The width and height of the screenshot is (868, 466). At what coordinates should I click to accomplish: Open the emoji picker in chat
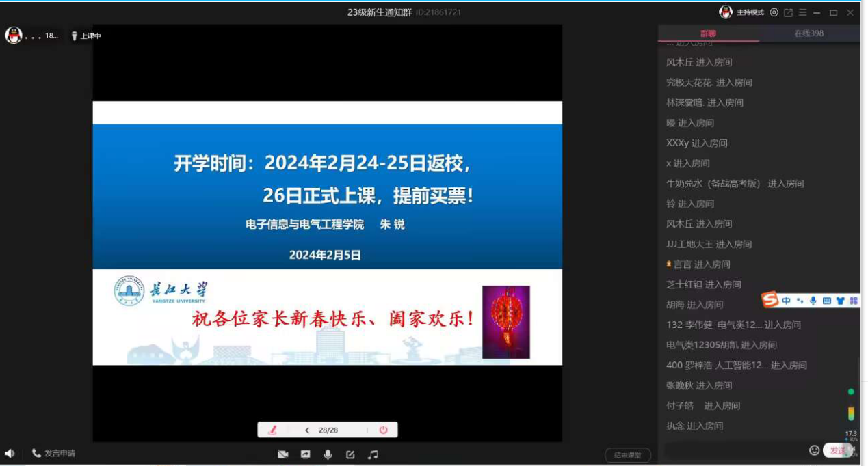pyautogui.click(x=814, y=450)
